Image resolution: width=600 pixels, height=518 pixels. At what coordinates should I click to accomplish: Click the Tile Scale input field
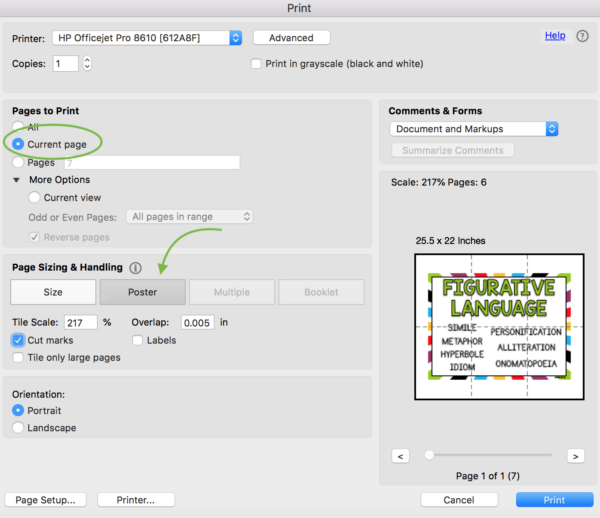click(x=80, y=323)
